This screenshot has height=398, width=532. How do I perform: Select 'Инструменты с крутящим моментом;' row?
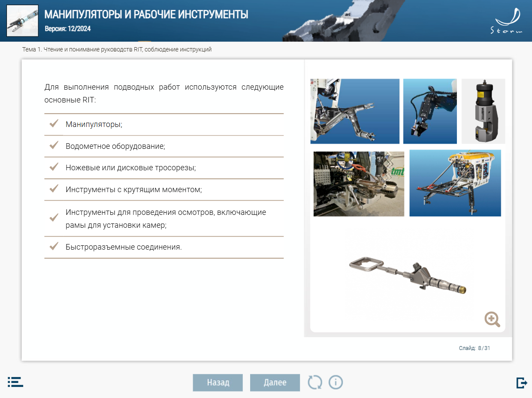pos(164,190)
